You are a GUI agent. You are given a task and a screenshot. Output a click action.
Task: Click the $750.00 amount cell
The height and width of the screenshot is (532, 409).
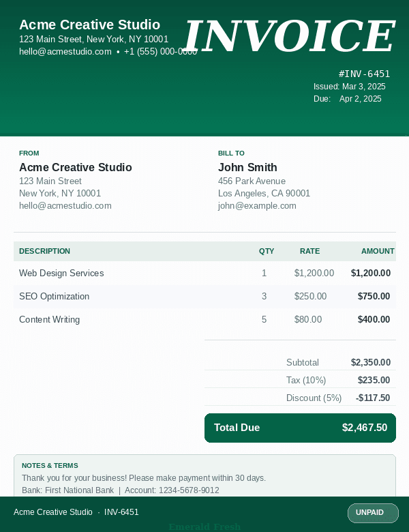tap(374, 296)
